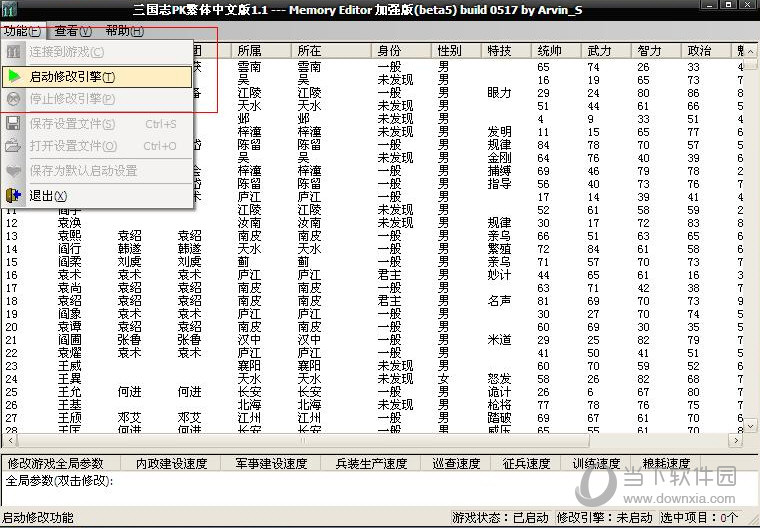Click 女 gender cell in row 24
This screenshot has width=760, height=528.
point(443,379)
